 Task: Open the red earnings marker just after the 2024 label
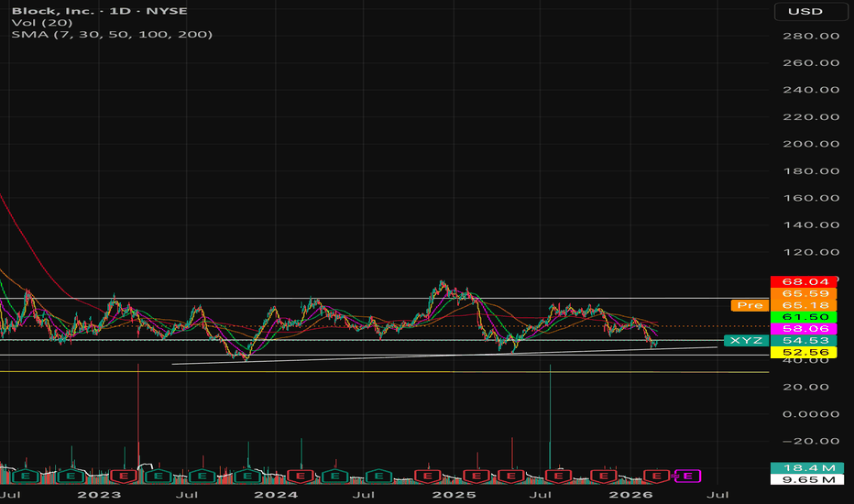pos(300,477)
